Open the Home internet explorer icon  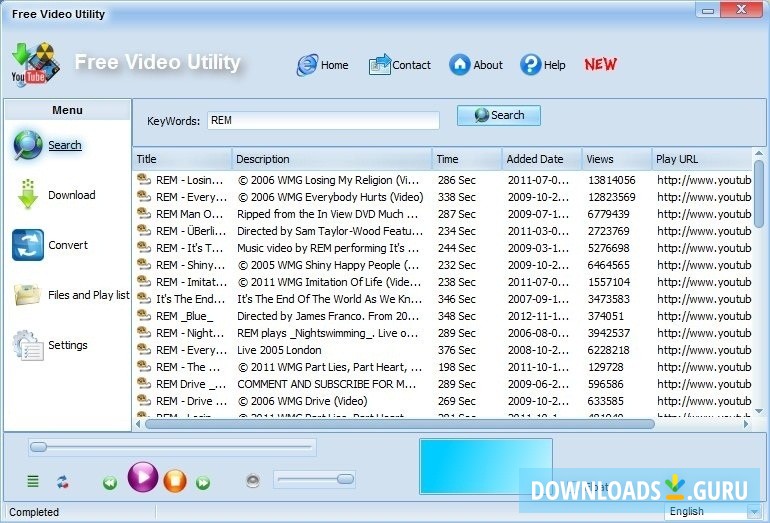tap(307, 65)
